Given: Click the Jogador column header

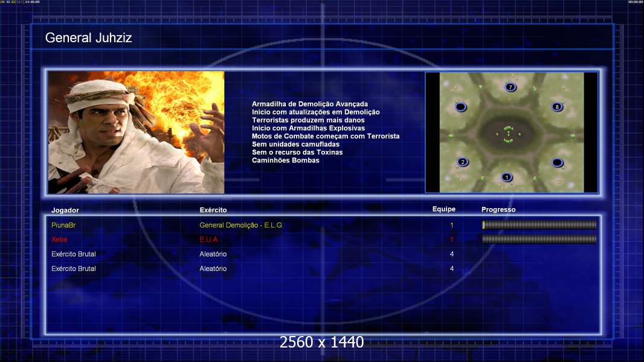Looking at the screenshot, I should pyautogui.click(x=65, y=211).
